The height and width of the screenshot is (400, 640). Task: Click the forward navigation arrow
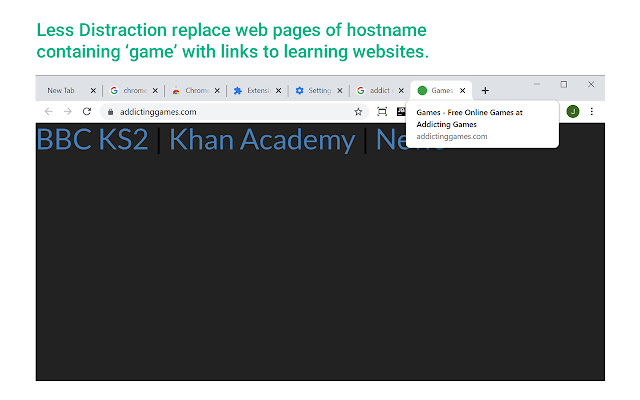click(68, 111)
